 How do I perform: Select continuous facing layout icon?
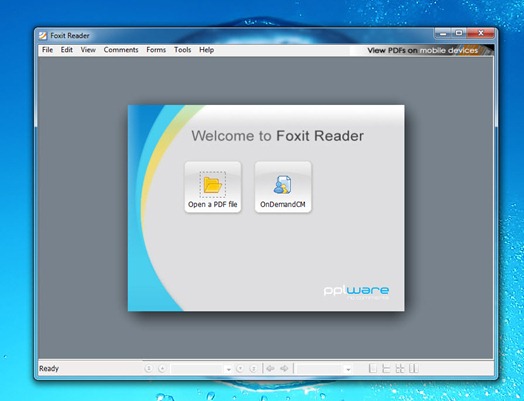400,368
